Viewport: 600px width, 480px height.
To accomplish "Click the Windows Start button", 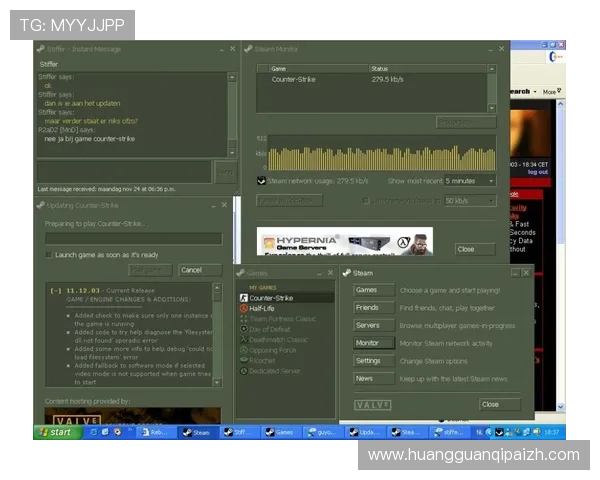I will (x=55, y=432).
